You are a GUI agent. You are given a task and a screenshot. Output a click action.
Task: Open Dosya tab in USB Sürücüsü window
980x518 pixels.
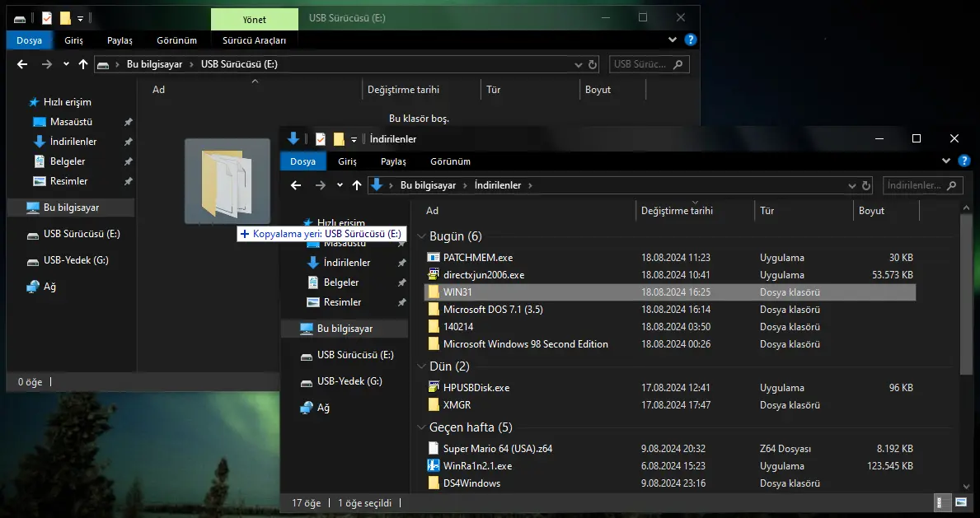pos(30,40)
